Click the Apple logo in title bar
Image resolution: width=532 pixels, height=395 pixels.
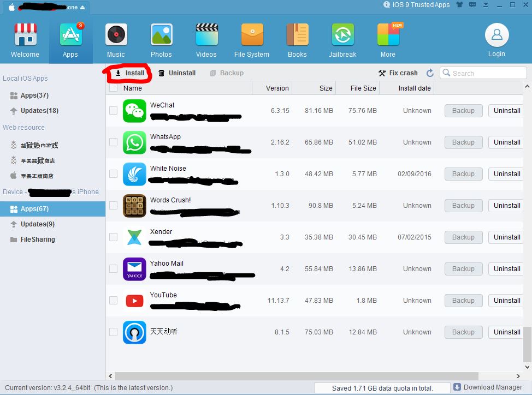(x=11, y=7)
